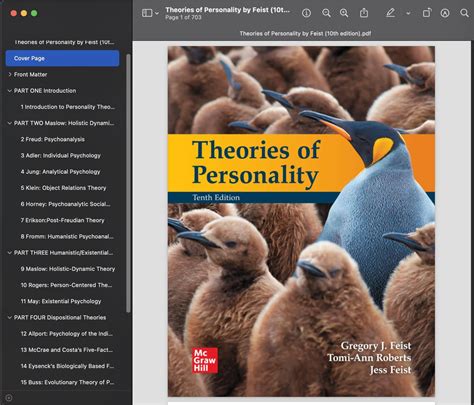Select 11 May: Existential Psychology
The image size is (474, 405).
[x=61, y=301]
